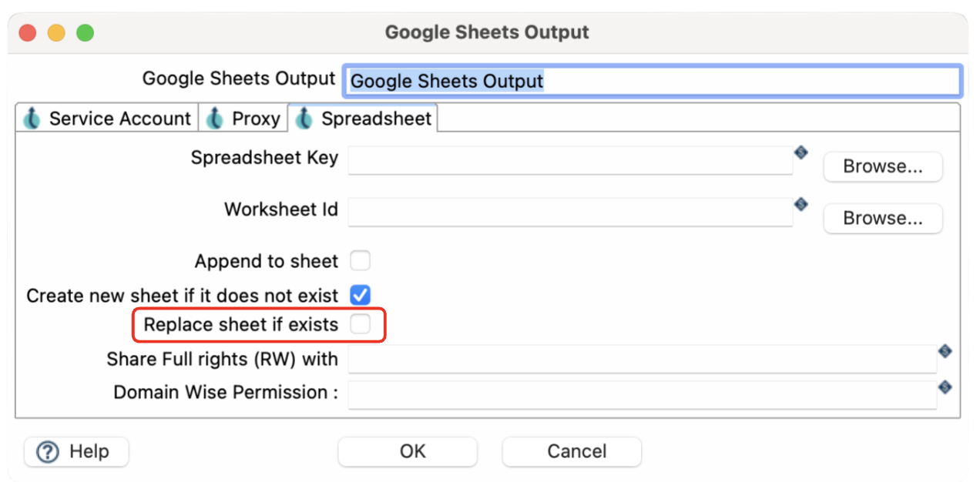Click variable icon next to Worksheet Id

800,204
